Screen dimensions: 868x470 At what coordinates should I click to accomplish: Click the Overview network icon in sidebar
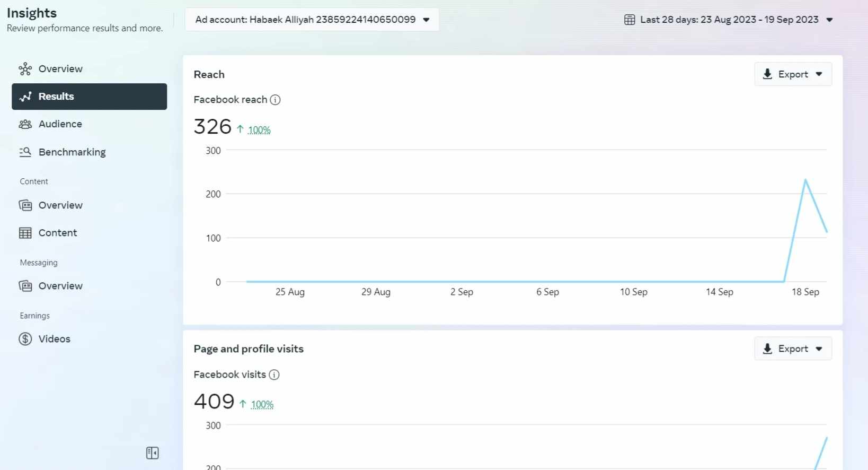click(25, 69)
